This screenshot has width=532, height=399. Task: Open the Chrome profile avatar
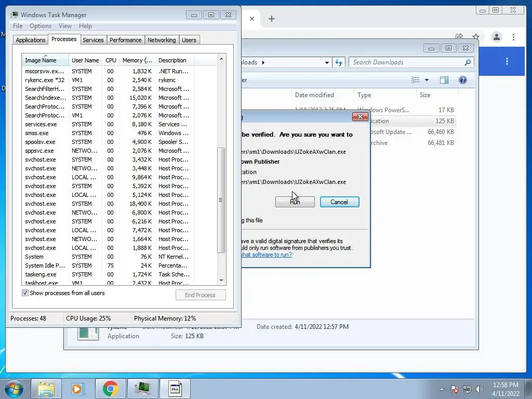click(496, 37)
